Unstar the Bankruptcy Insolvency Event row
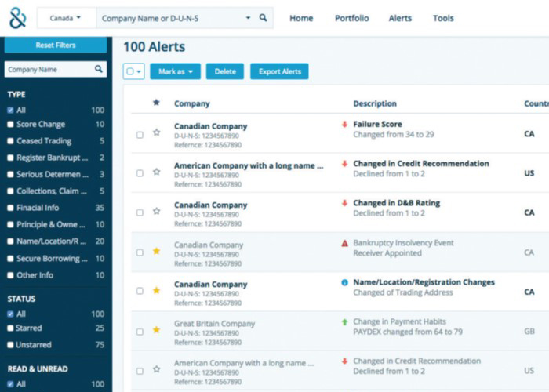549x392 pixels. (156, 251)
